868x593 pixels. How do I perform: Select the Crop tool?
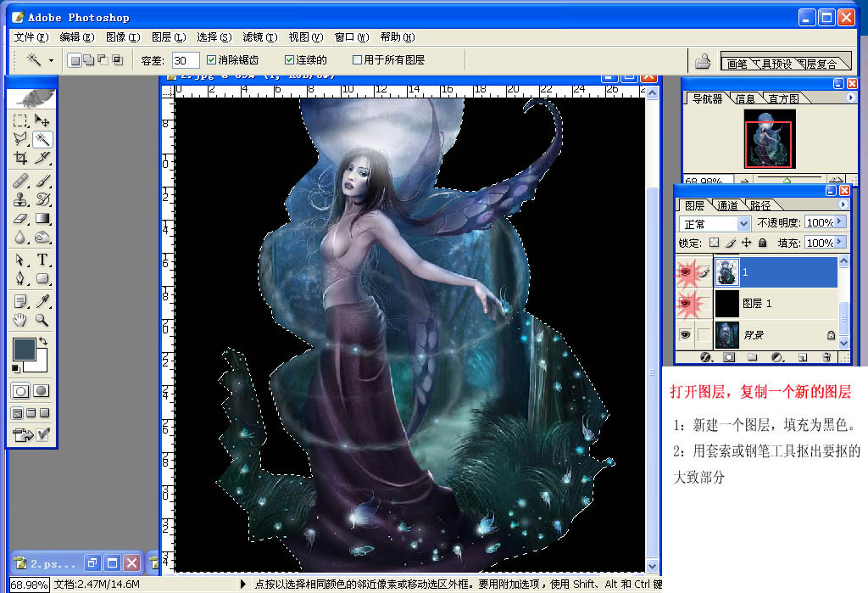pos(20,158)
